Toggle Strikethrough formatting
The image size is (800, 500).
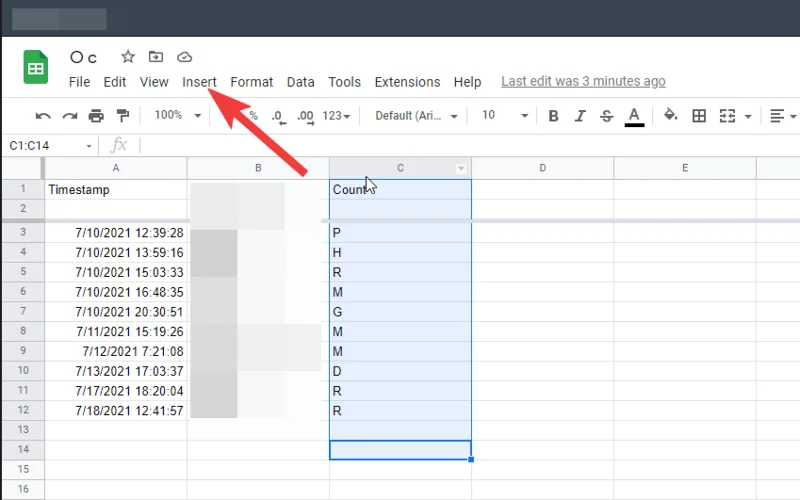[x=606, y=116]
